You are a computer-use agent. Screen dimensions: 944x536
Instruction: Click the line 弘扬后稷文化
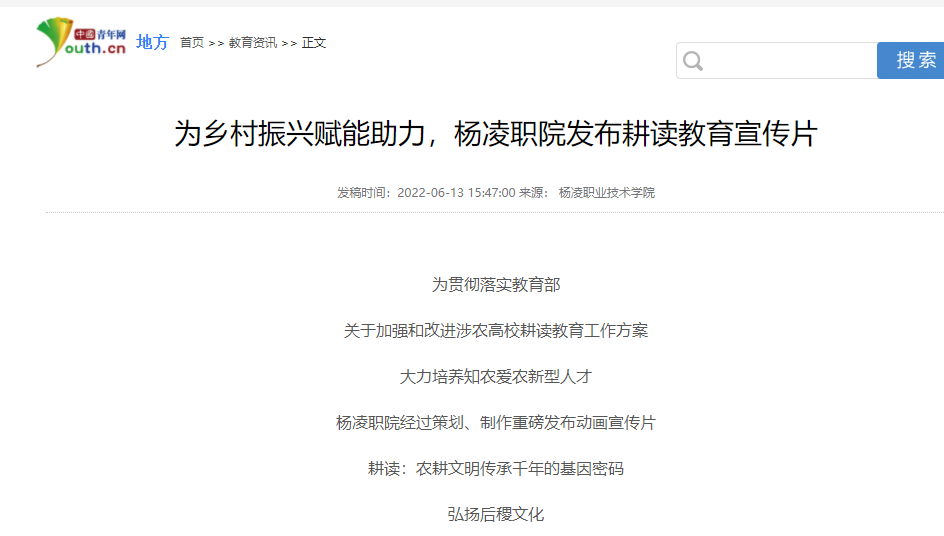pos(496,515)
